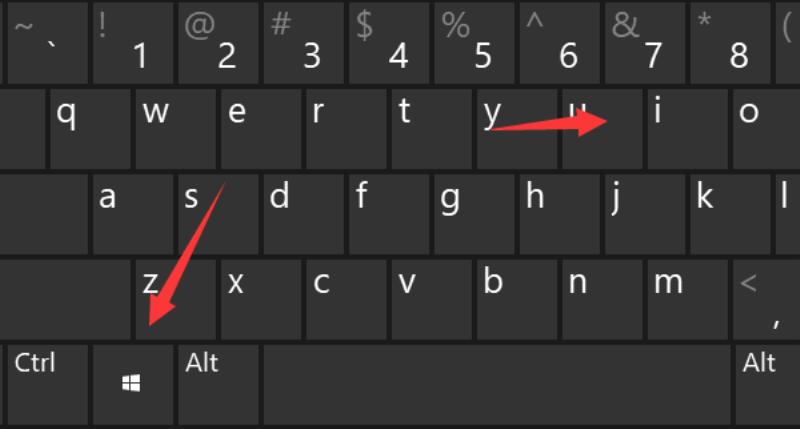Tap the s key
Viewport: 800px width, 429px height.
point(218,214)
